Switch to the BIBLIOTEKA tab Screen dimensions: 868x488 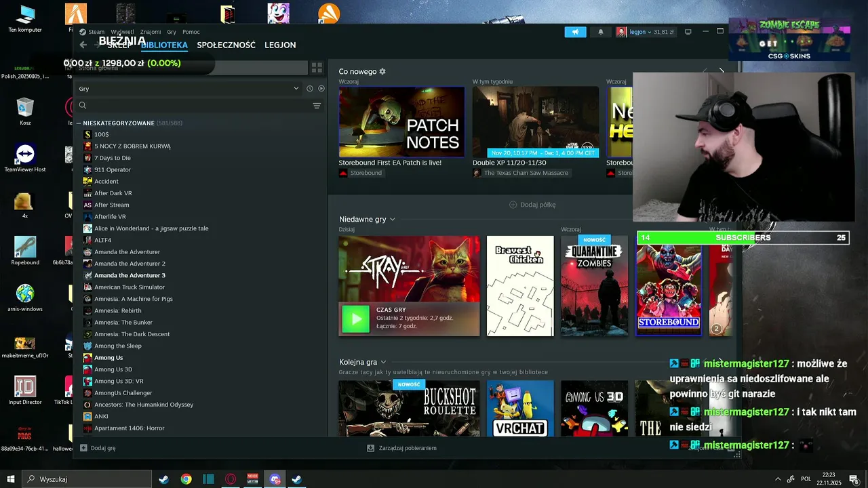coord(164,45)
